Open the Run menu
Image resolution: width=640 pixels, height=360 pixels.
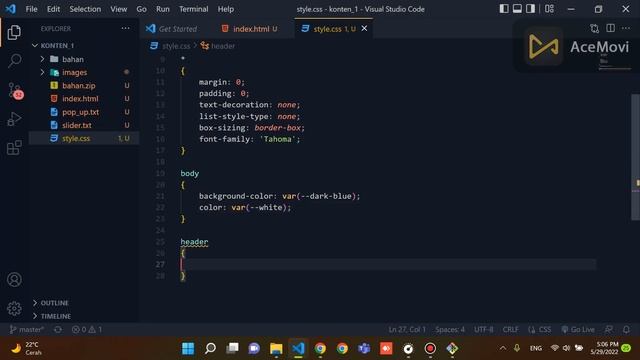coord(162,9)
